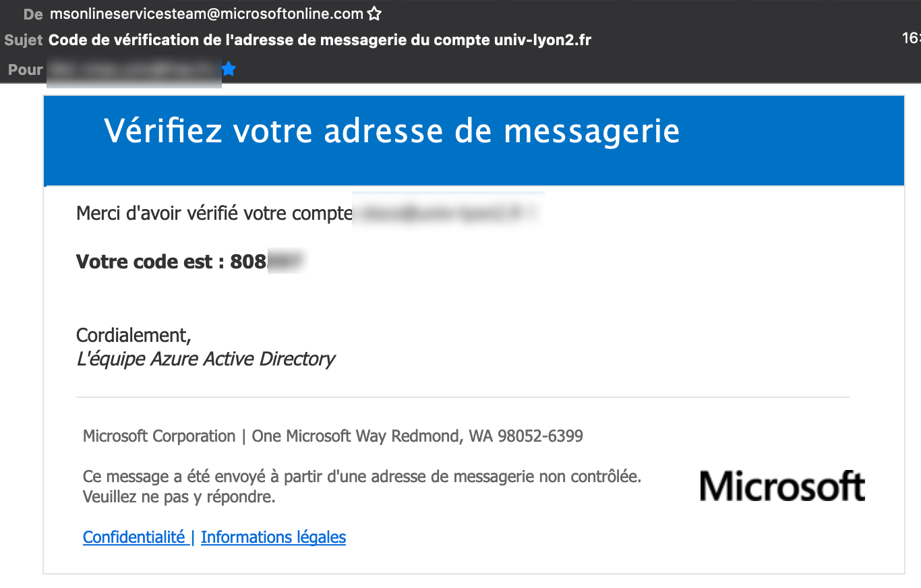This screenshot has width=921, height=588.
Task: Click the blue Vérifiez votre adresse banner heading
Action: pos(391,131)
